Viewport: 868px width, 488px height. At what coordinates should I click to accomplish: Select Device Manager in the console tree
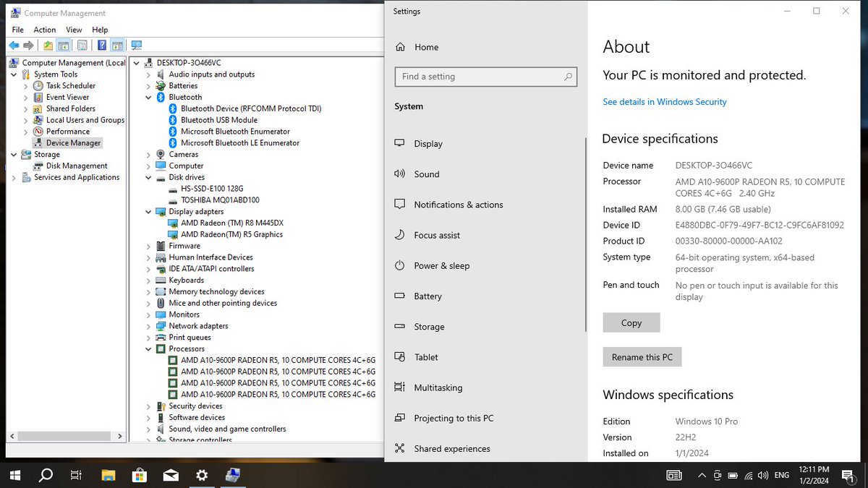tap(74, 143)
